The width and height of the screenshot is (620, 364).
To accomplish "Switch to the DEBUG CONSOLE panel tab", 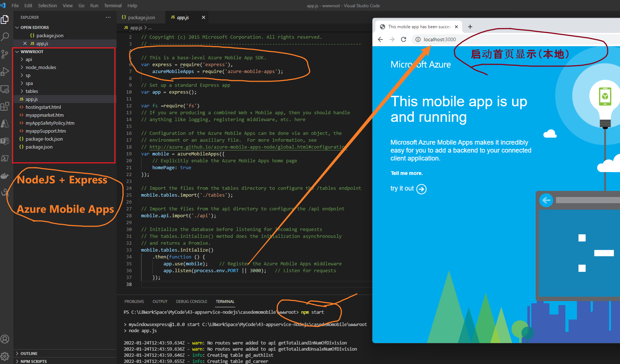I will point(191,301).
